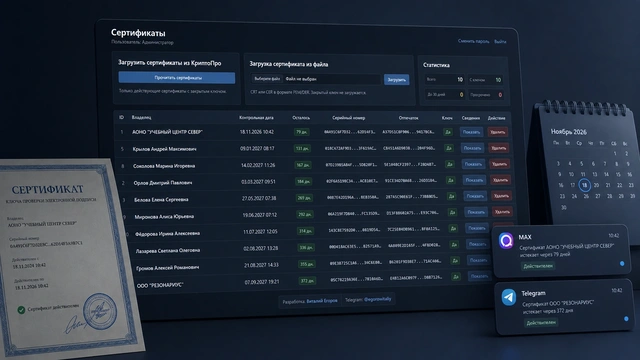Click the СЕРТИФИКАТ heading on the paper certificate
Image resolution: width=640 pixels, height=360 pixels.
click(x=47, y=189)
